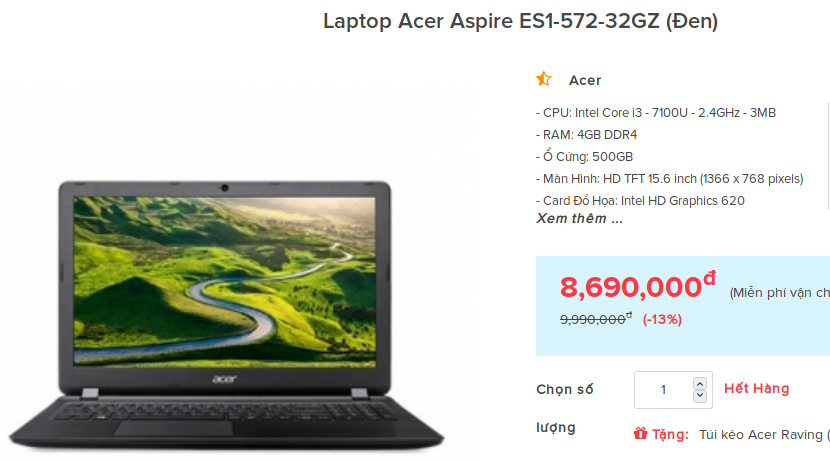This screenshot has width=830, height=461.
Task: Expand specs via Xem thêm link
Action: 580,219
